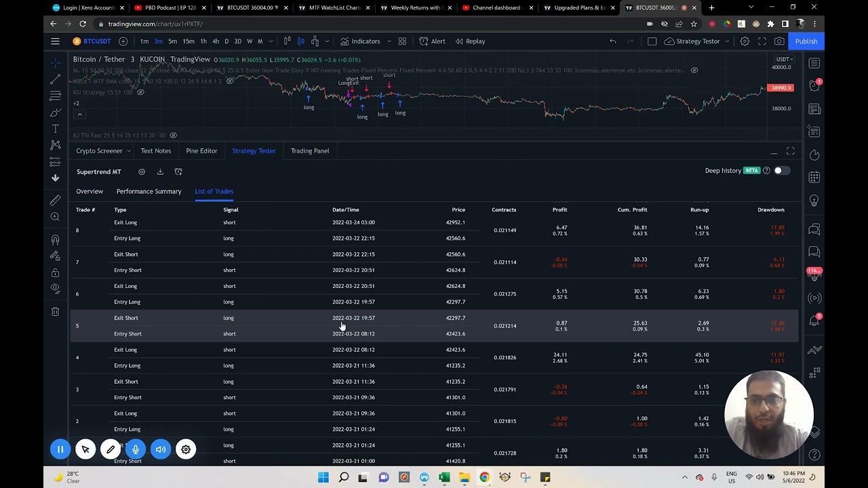Expand the Crypto Screener dropdown arrow
868x488 pixels.
click(128, 151)
